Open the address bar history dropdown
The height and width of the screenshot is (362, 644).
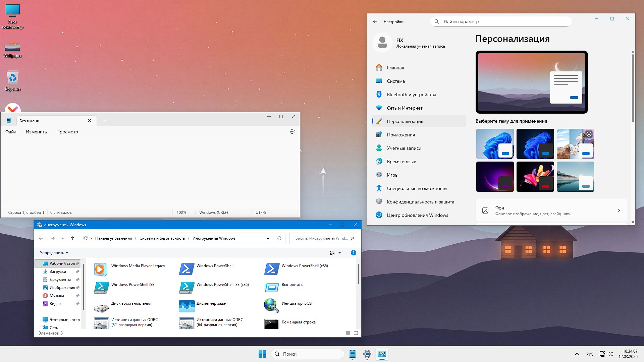268,238
